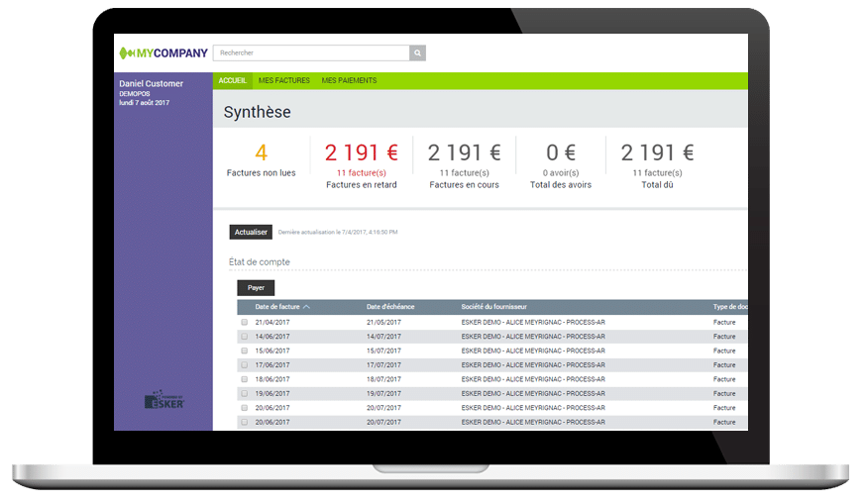The image size is (868, 503).
Task: Click the MyCompany logo
Action: pos(163,52)
